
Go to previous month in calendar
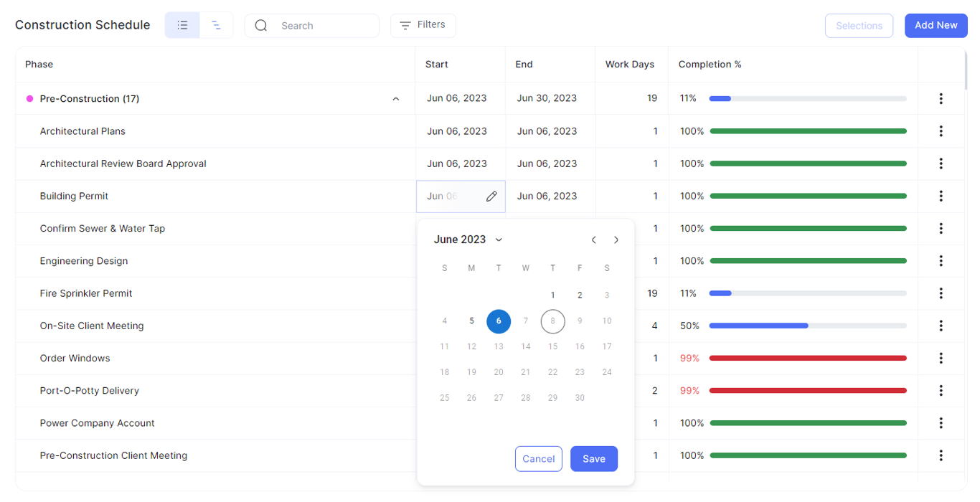(x=593, y=240)
